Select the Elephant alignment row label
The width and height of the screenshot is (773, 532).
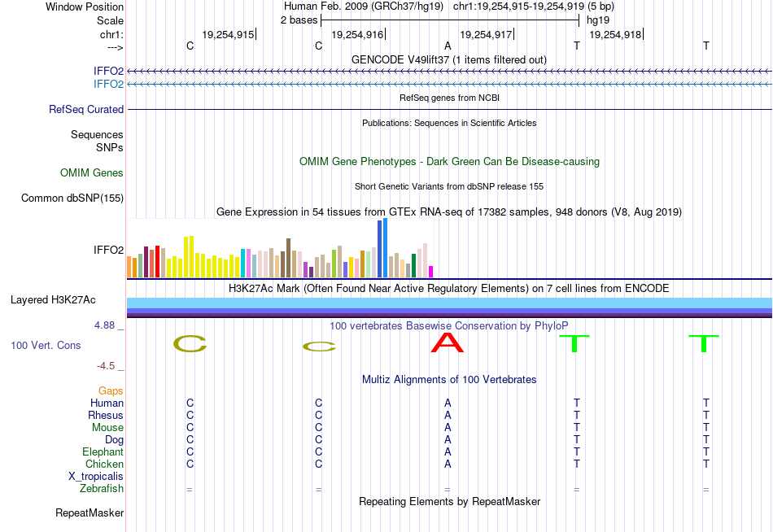tap(103, 452)
